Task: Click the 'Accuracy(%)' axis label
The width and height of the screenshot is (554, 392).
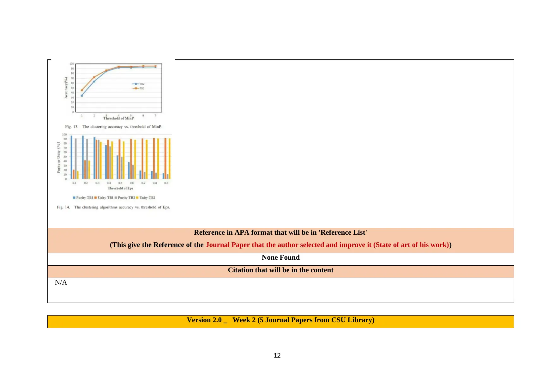Action: click(66, 87)
